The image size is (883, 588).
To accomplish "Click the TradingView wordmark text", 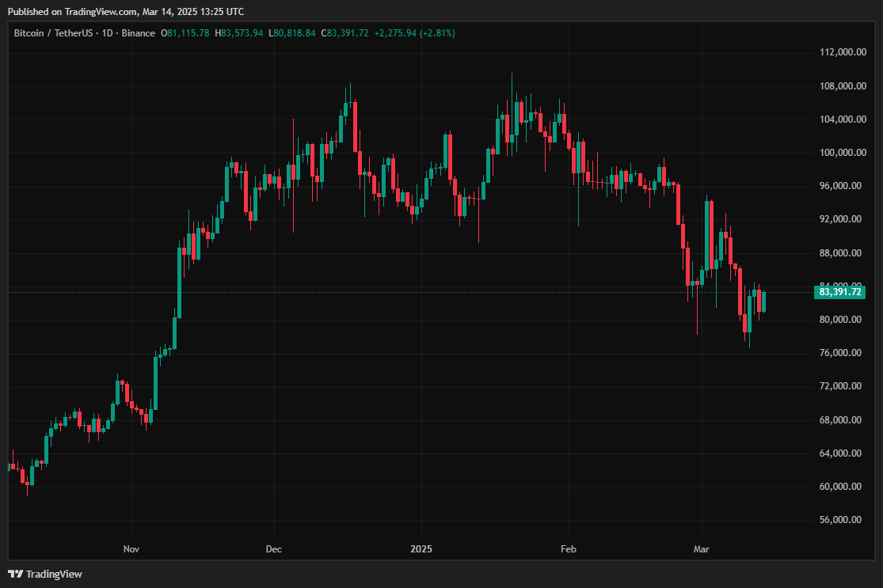I will click(x=54, y=574).
